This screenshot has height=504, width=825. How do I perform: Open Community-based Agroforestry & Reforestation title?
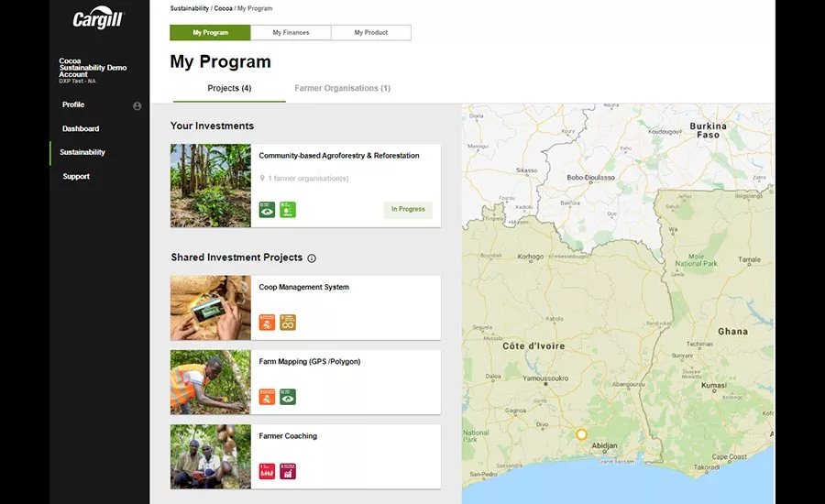(x=339, y=156)
